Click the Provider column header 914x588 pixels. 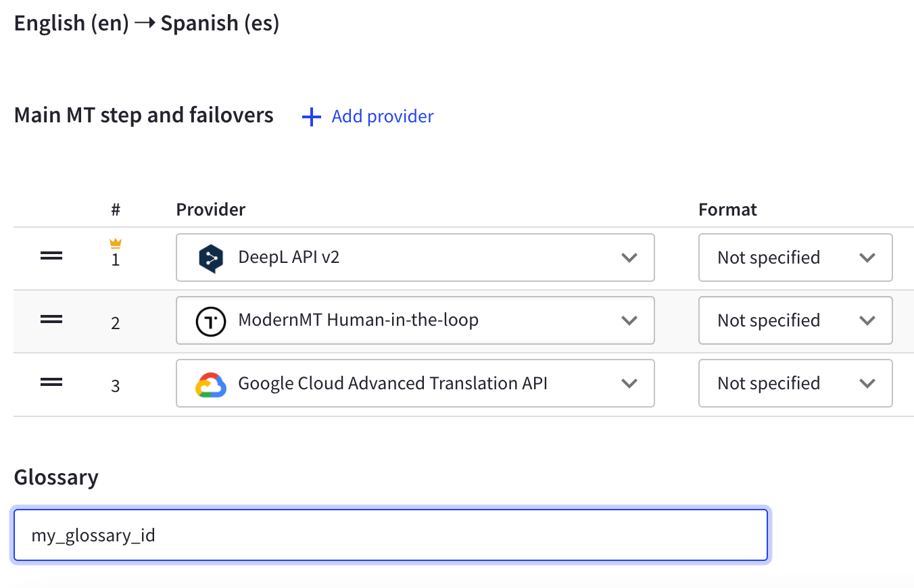[211, 210]
